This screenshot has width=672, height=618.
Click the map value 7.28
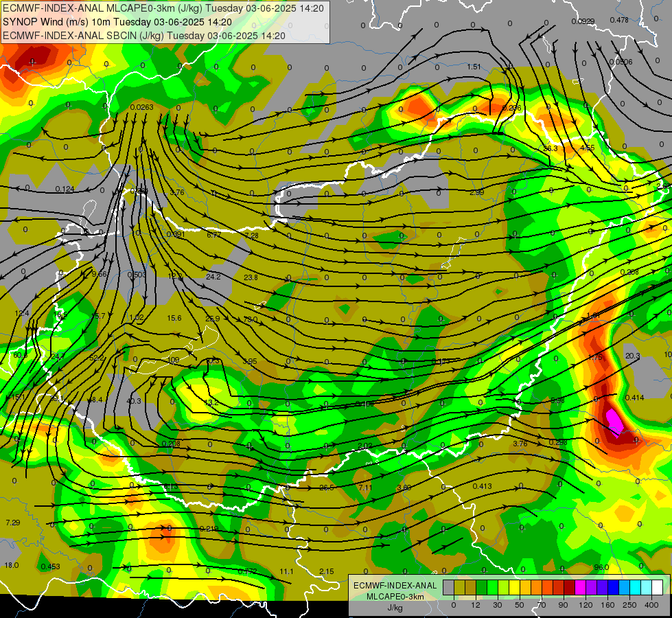tap(252, 236)
